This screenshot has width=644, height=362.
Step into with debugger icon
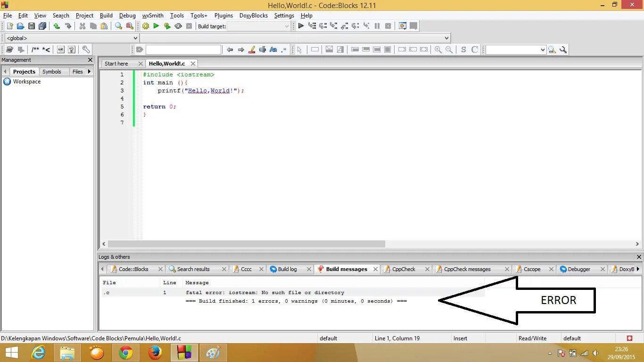pos(334,26)
